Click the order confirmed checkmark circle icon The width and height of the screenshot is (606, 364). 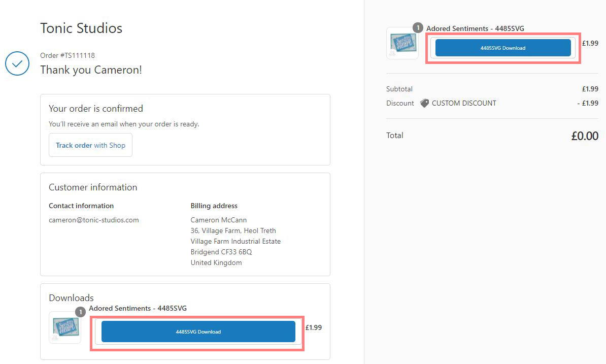(17, 63)
